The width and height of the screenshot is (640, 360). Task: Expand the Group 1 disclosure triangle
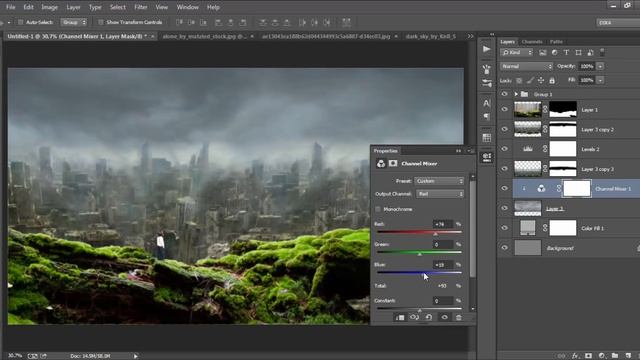pyautogui.click(x=516, y=94)
